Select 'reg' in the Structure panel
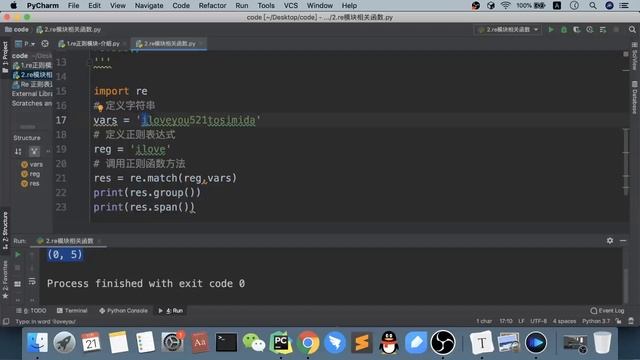 tap(35, 174)
